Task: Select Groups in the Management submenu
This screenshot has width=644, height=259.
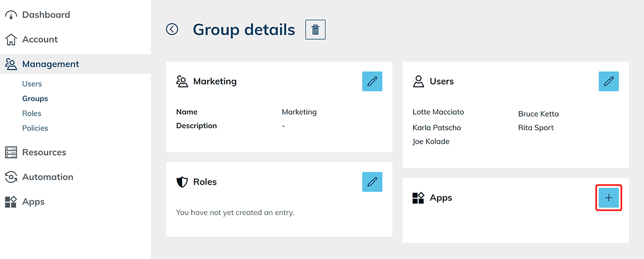Action: [35, 99]
